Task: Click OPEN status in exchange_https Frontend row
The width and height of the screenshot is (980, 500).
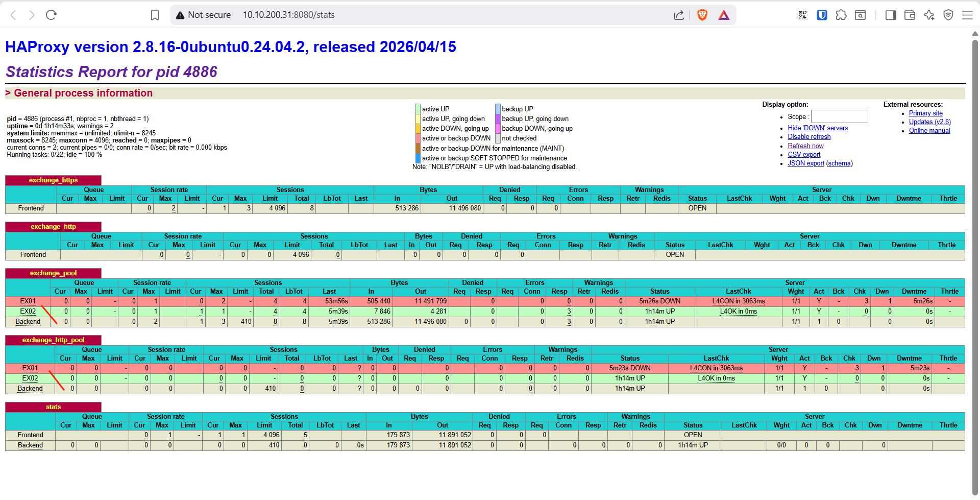Action: (697, 208)
